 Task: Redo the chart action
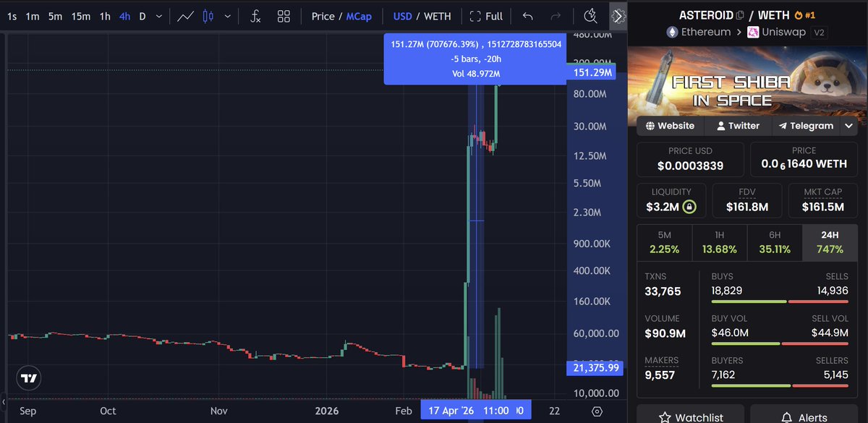[x=556, y=16]
